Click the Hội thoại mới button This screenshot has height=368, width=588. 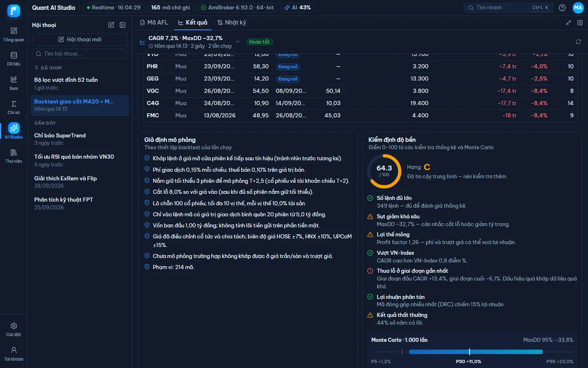(80, 39)
